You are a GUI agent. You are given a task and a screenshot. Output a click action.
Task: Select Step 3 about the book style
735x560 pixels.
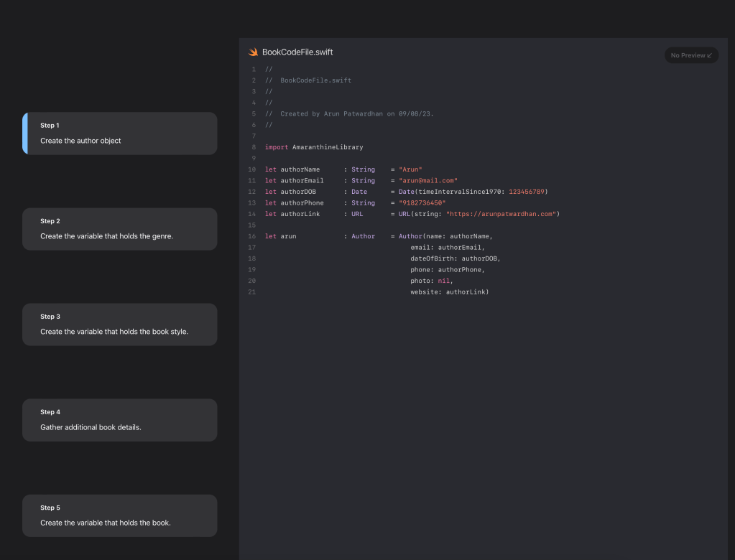120,325
